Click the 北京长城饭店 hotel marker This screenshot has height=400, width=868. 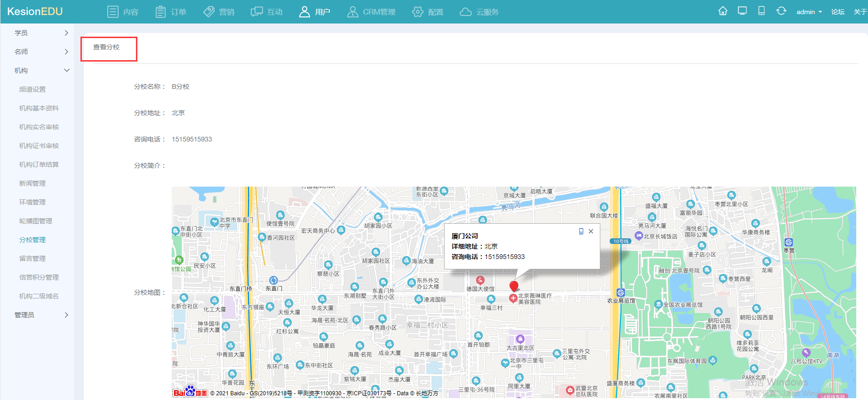(x=638, y=236)
